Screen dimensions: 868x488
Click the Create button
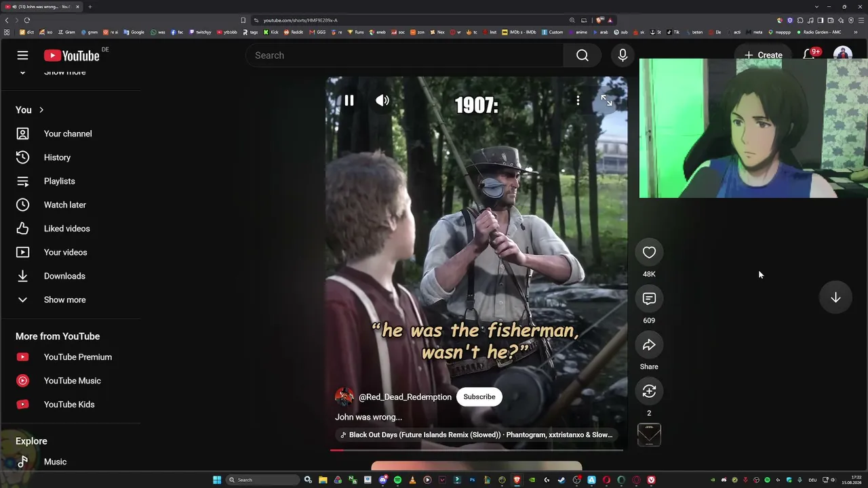tap(763, 55)
